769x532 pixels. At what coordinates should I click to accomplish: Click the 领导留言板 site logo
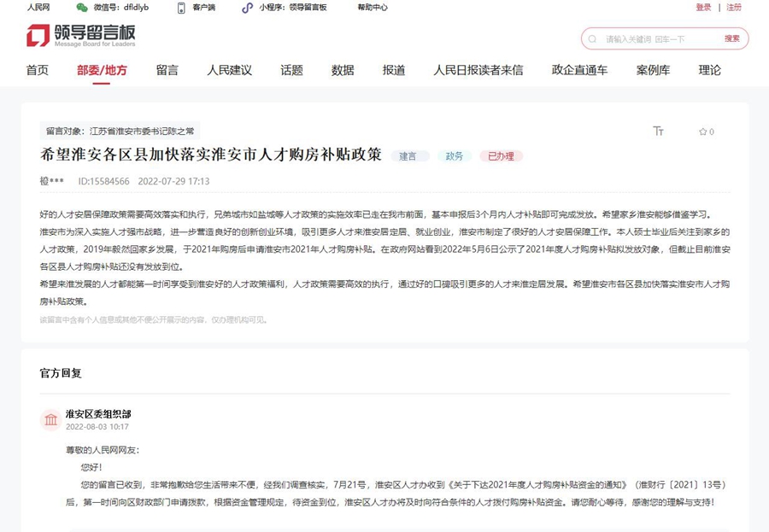(81, 36)
